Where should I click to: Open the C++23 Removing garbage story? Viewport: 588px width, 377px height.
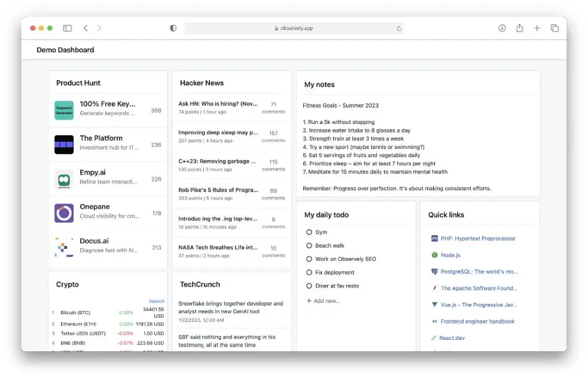[x=217, y=161]
